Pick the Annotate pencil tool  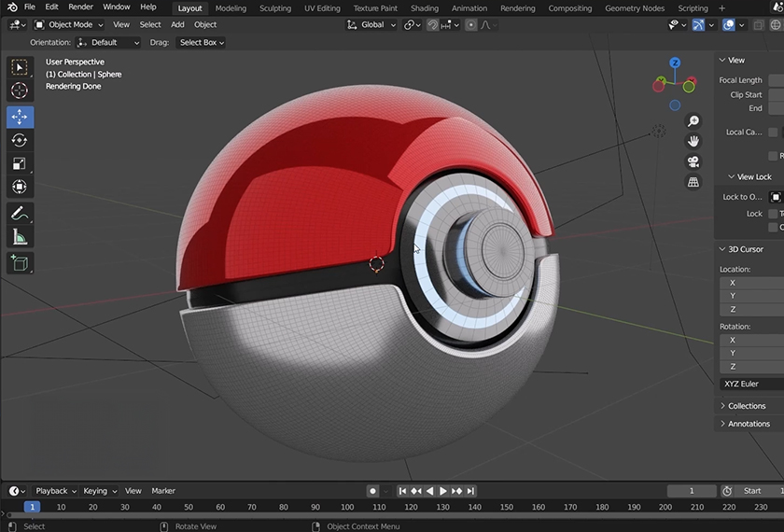(x=20, y=214)
